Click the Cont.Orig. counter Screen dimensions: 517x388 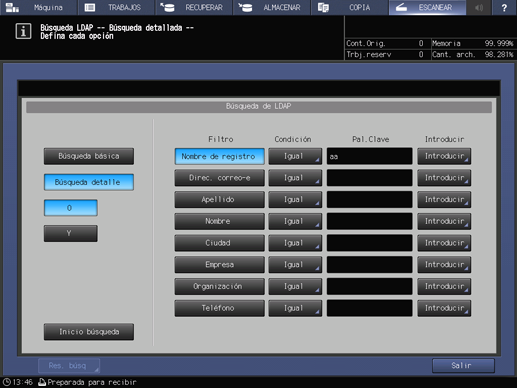(385, 43)
